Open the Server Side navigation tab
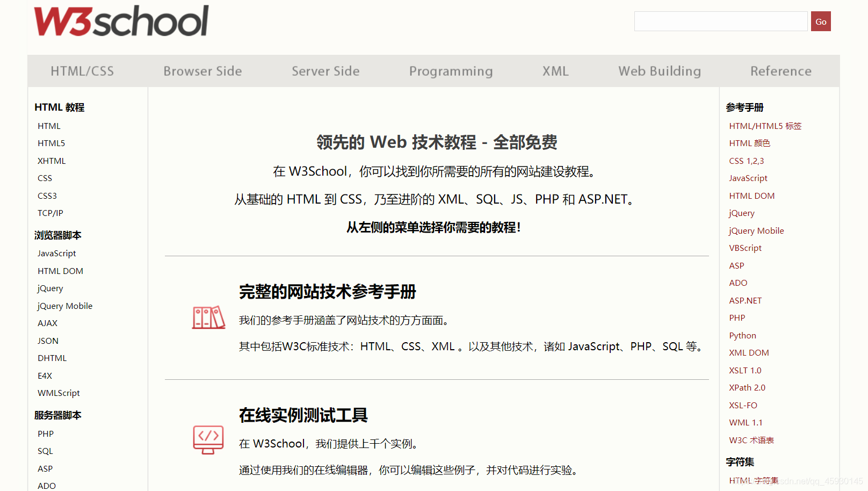Screen dimensions: 868x491 (325, 71)
